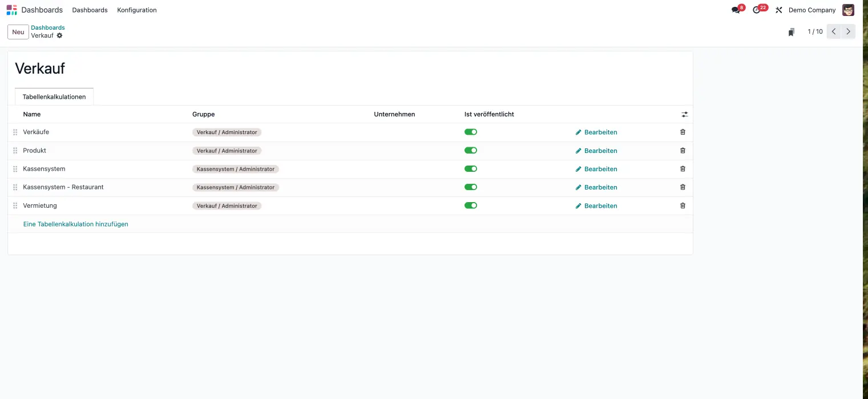Disable published switch for Kassensystem
Viewport: 868px width, 399px height.
[470, 169]
